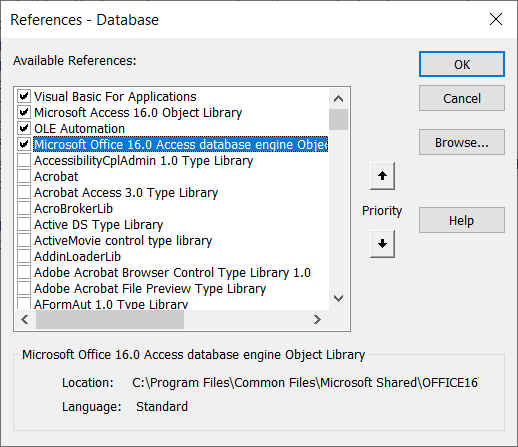Uncheck OLE Automation reference
The image size is (518, 447).
(x=24, y=129)
